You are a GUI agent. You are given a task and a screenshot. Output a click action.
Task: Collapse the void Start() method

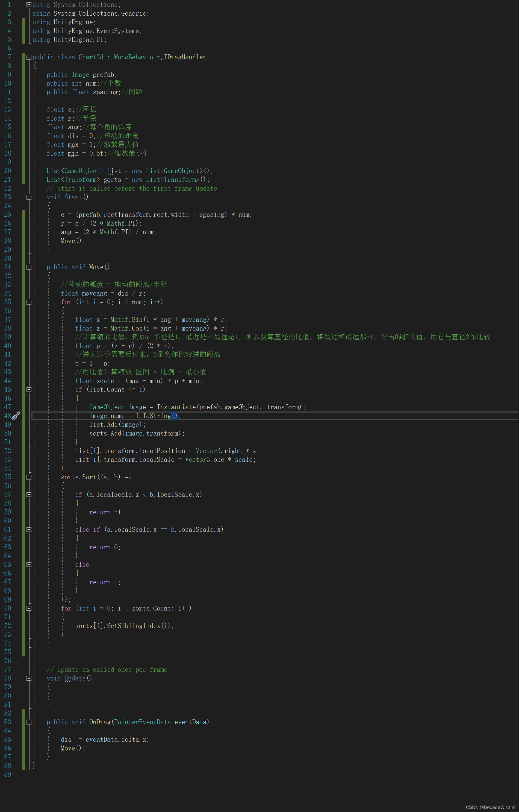(29, 197)
